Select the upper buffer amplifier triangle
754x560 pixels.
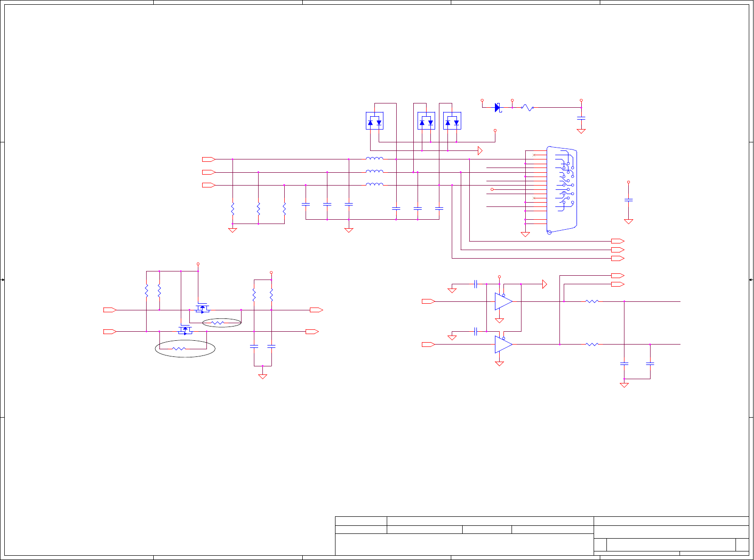pos(503,301)
